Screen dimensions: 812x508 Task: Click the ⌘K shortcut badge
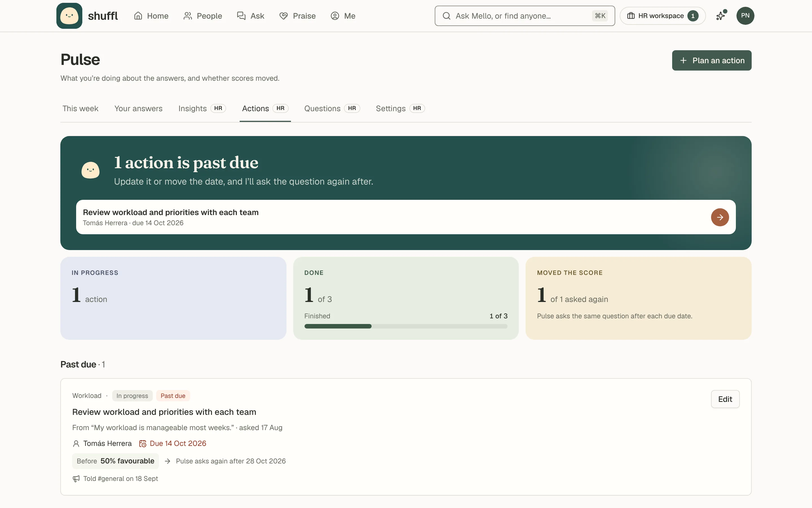coord(600,16)
